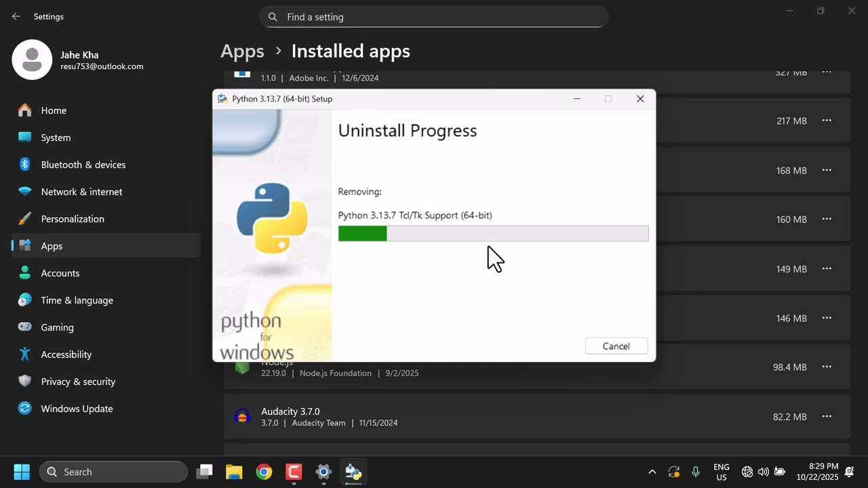Show hidden system tray icons
This screenshot has height=488, width=868.
point(652,472)
